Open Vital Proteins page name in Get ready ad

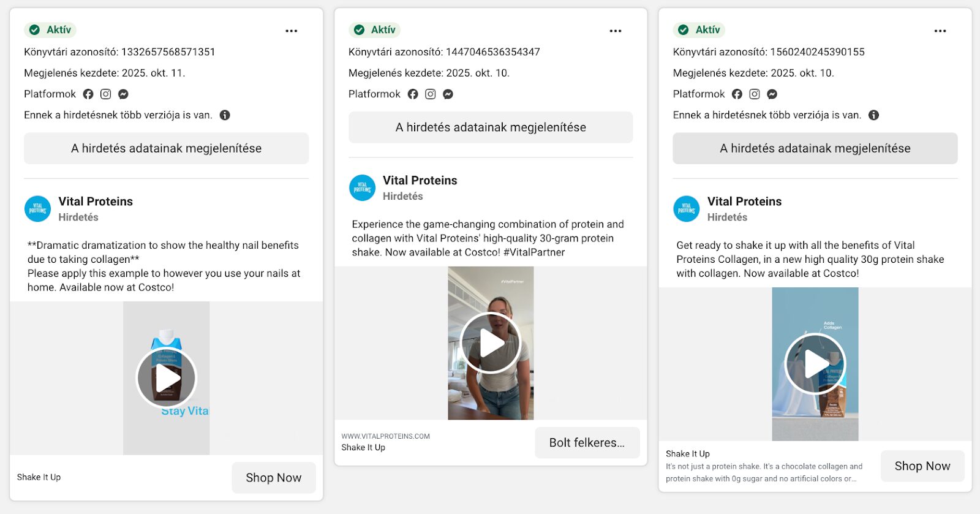[x=744, y=202]
